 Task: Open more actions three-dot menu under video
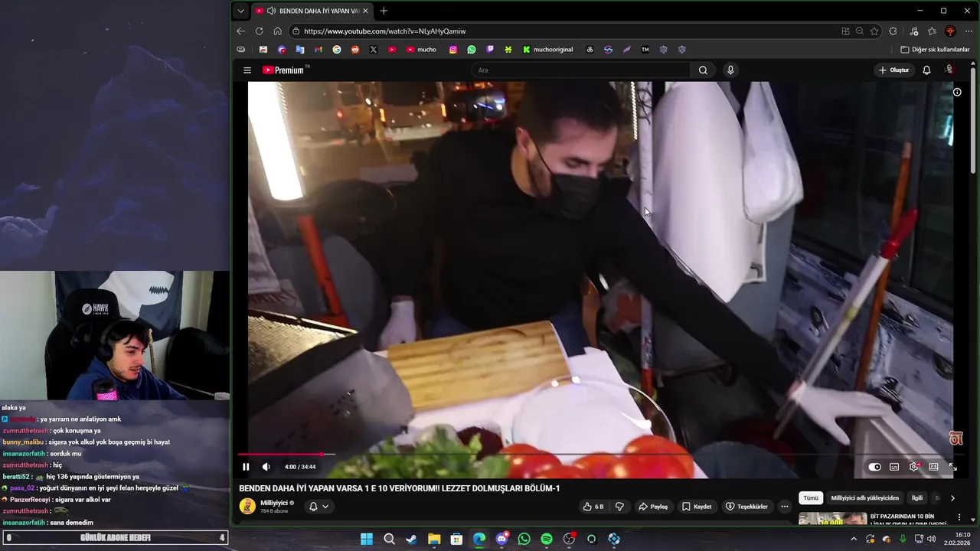(784, 507)
